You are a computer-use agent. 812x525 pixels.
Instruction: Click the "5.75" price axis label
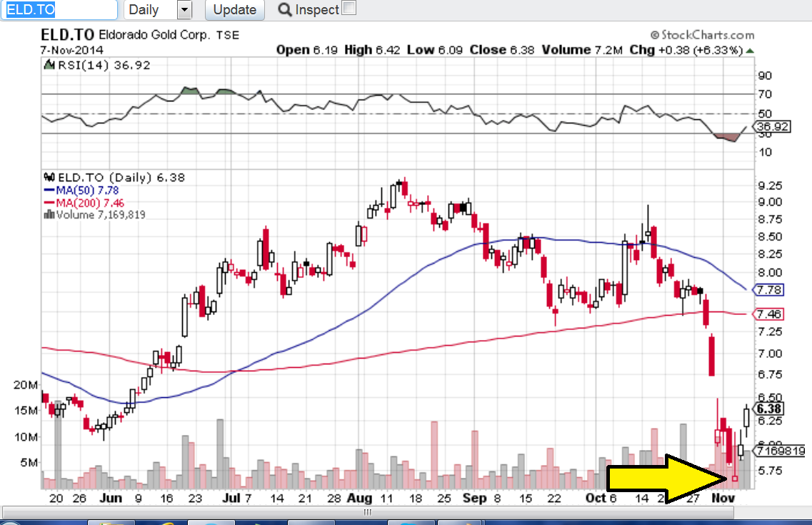pyautogui.click(x=770, y=471)
